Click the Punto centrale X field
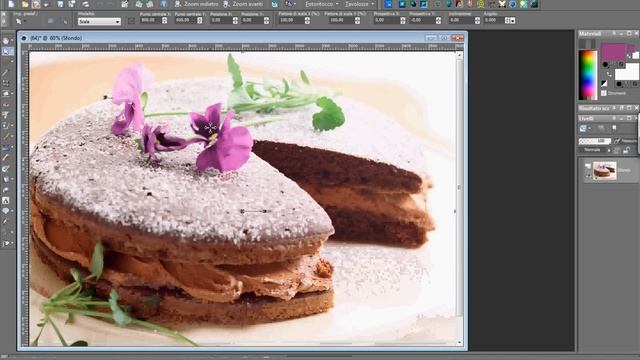Screen dimensions: 640x360 (x=151, y=20)
